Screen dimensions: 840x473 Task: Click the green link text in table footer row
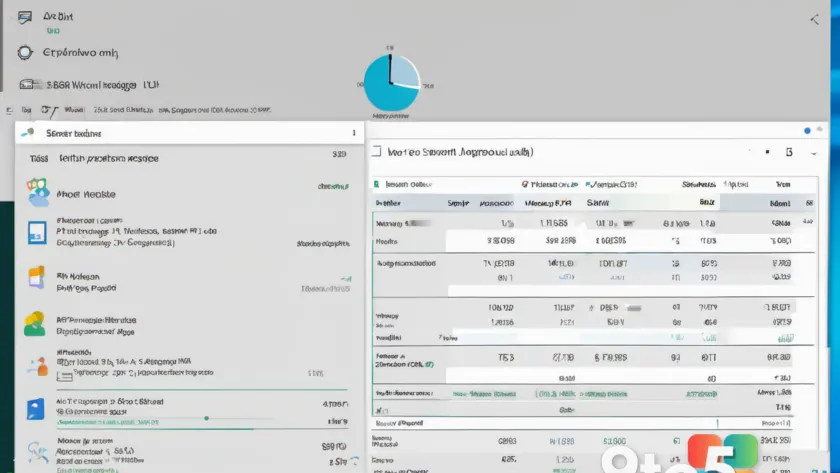[484, 394]
